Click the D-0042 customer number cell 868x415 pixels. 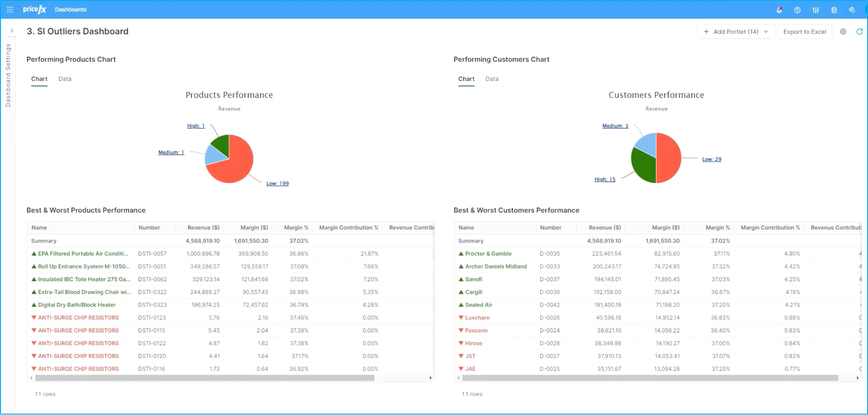[550, 305]
